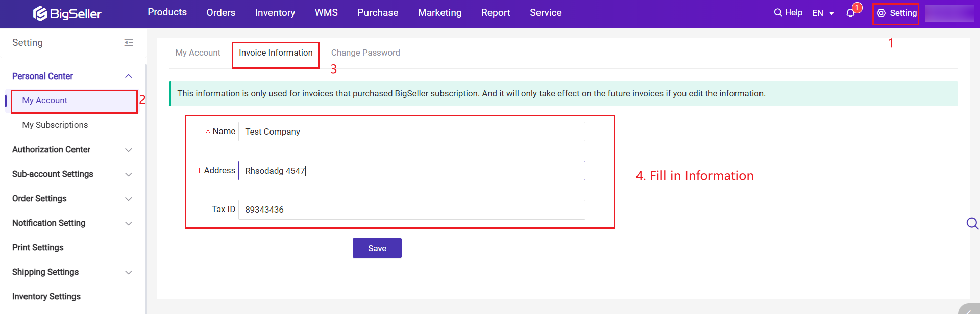
Task: Click floating search magnifier at right edge
Action: tap(972, 223)
